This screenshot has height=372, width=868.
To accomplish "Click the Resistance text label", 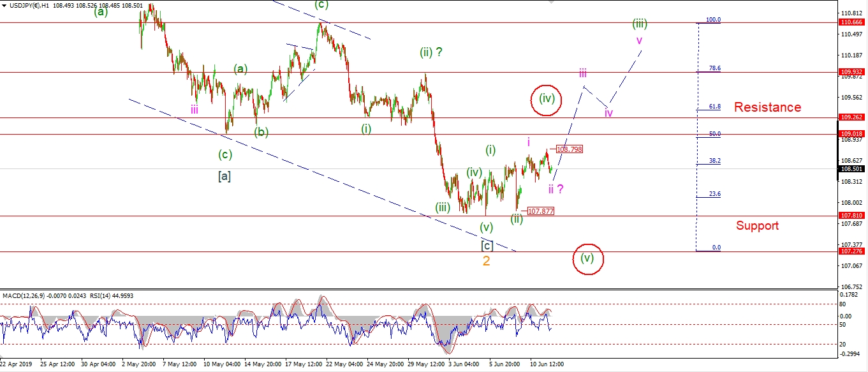I will click(767, 107).
